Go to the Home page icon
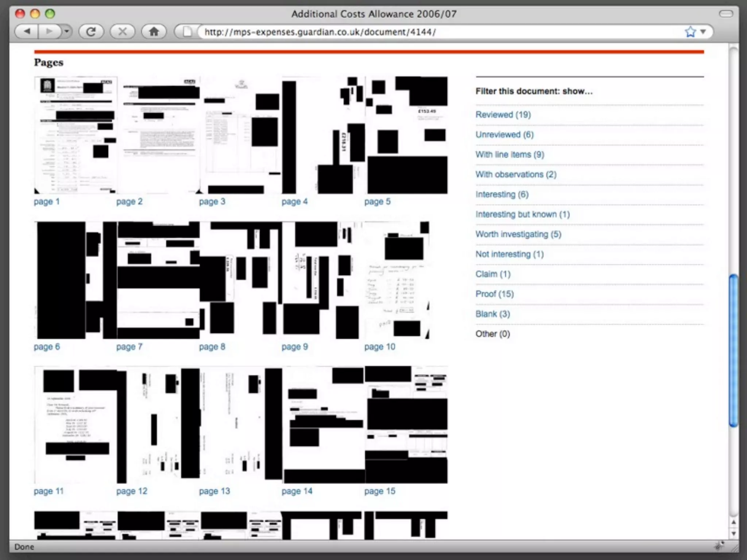The width and height of the screenshot is (747, 560). 154,32
